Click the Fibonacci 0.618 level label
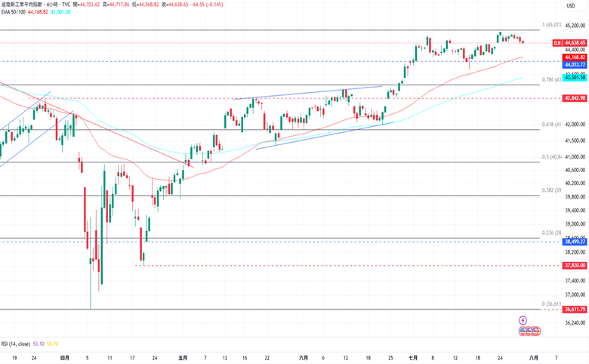The width and height of the screenshot is (589, 364). click(x=551, y=125)
